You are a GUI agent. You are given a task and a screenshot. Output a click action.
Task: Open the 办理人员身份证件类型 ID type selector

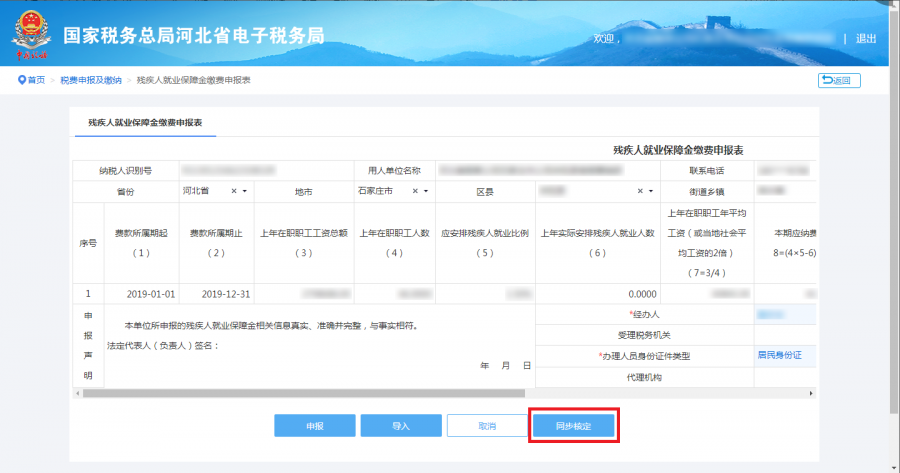[x=785, y=355]
